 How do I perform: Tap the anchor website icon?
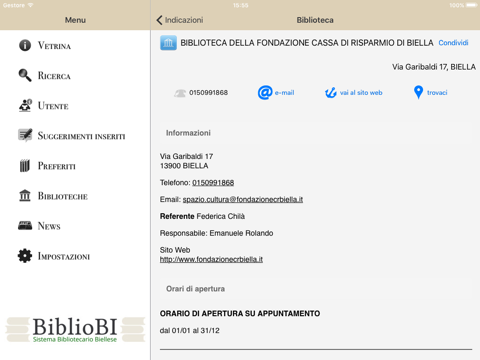point(331,93)
